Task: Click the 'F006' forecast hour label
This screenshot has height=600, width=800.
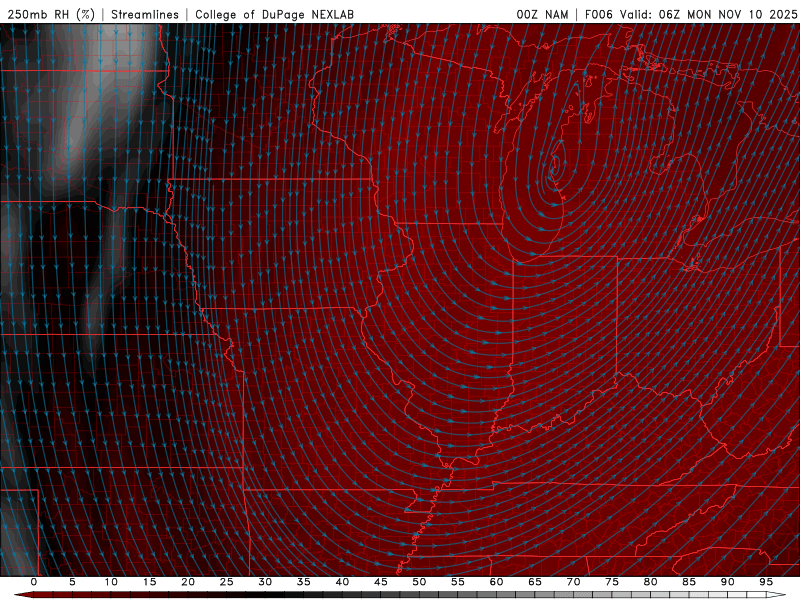Action: pos(598,14)
